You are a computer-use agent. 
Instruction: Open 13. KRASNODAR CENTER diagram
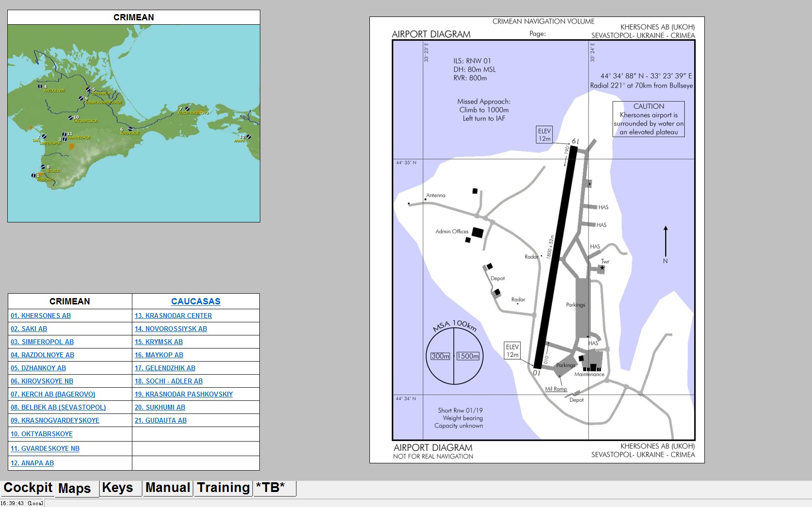174,316
